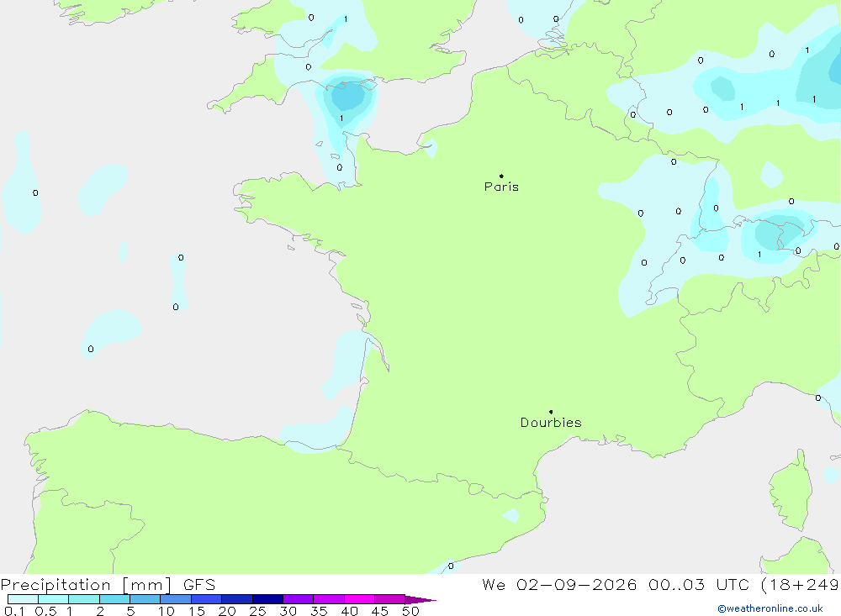
Task: Click the legend label '10'
Action: [167, 611]
